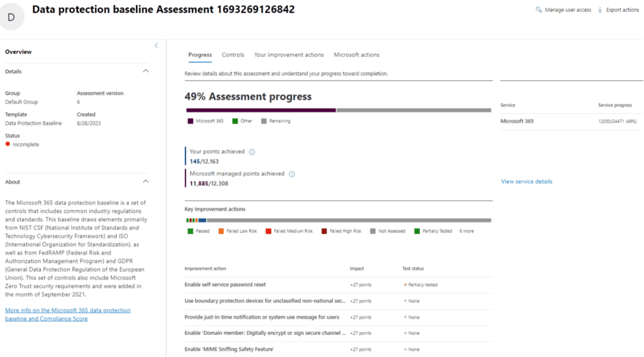The image size is (644, 357).
Task: Open Use boundary protection devices action
Action: coord(265,301)
